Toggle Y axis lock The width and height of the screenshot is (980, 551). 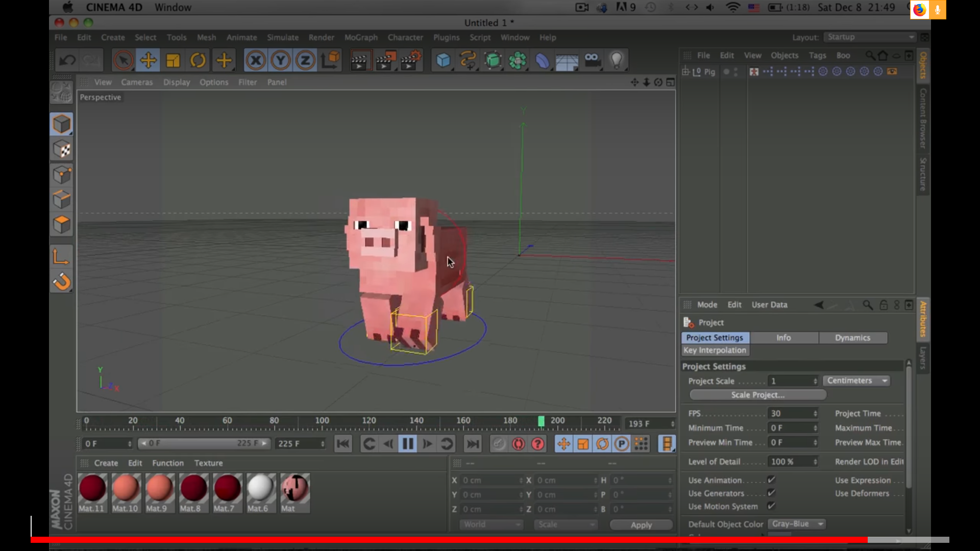280,60
